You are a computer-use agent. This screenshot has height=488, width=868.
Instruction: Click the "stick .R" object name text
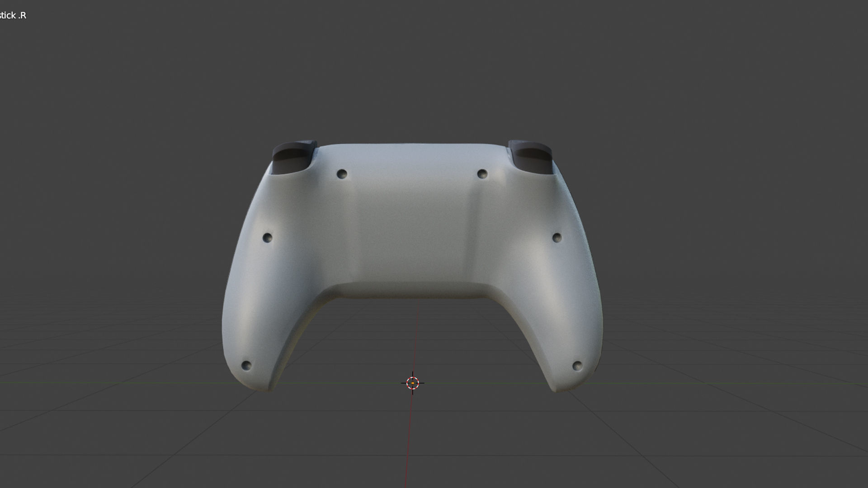[x=13, y=15]
